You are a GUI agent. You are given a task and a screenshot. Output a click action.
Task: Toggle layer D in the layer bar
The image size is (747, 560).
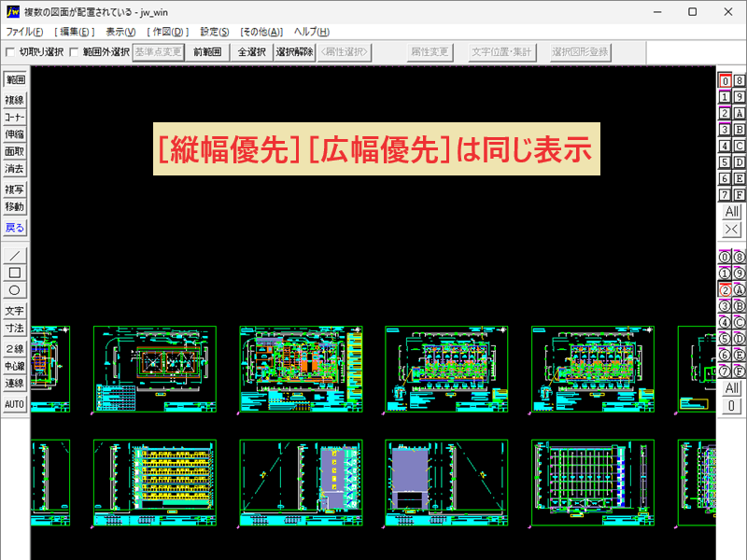point(739,161)
